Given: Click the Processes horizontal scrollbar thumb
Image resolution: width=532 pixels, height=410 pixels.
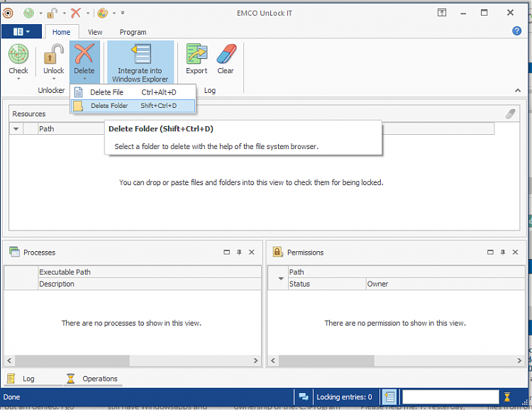Looking at the screenshot, I should (x=72, y=360).
